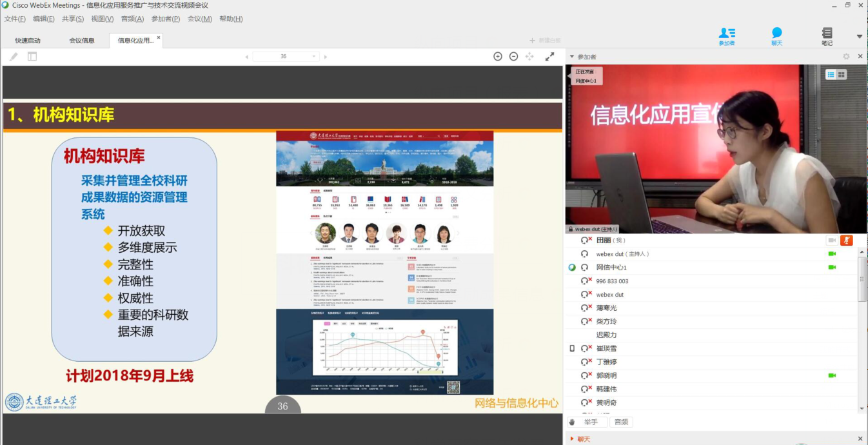Click the 音频 audio button
The width and height of the screenshot is (868, 445).
tap(621, 422)
